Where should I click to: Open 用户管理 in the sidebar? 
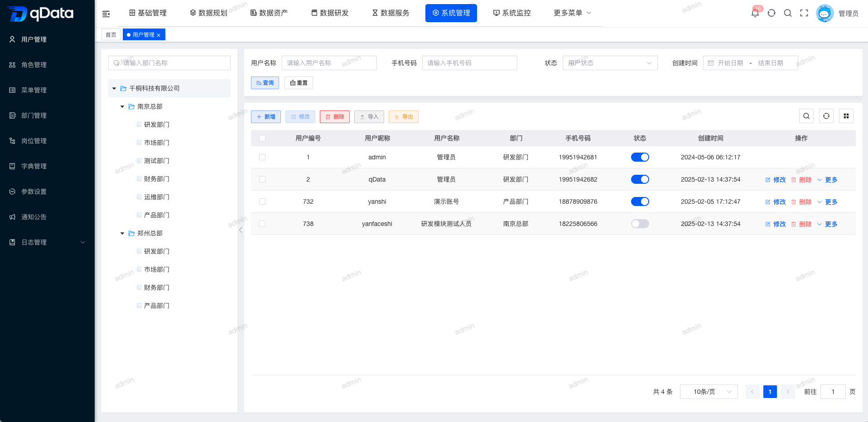(47, 39)
